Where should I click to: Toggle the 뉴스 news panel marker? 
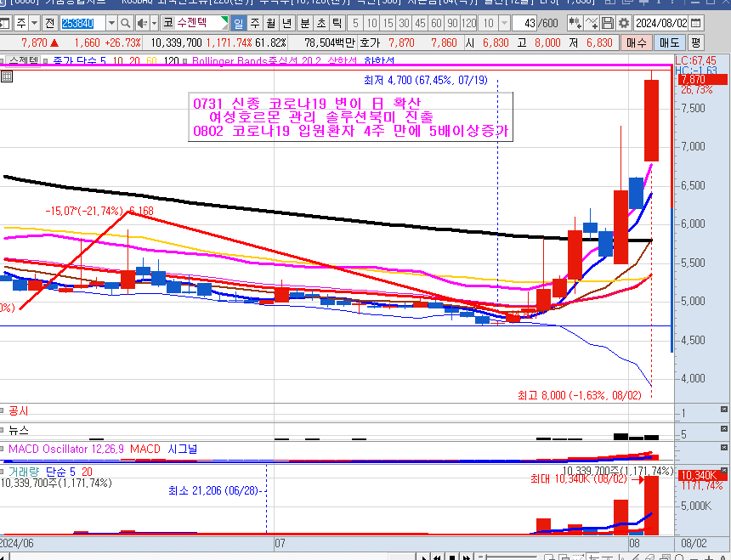pos(3,431)
